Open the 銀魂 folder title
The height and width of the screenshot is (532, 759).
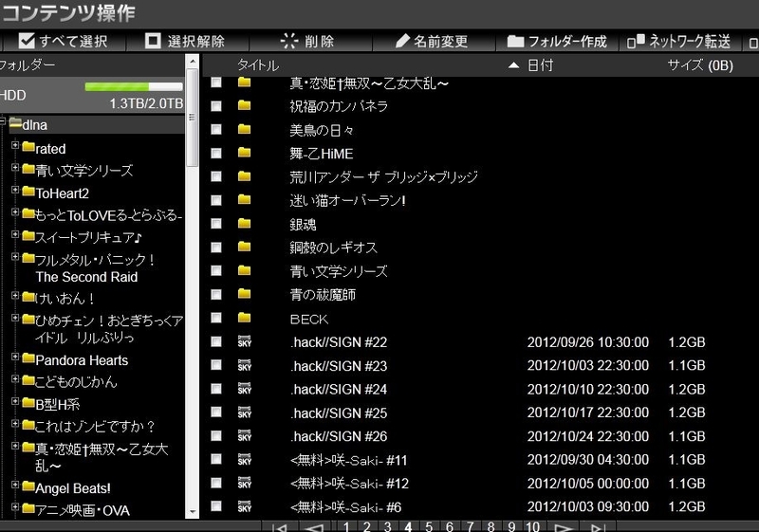coord(303,224)
